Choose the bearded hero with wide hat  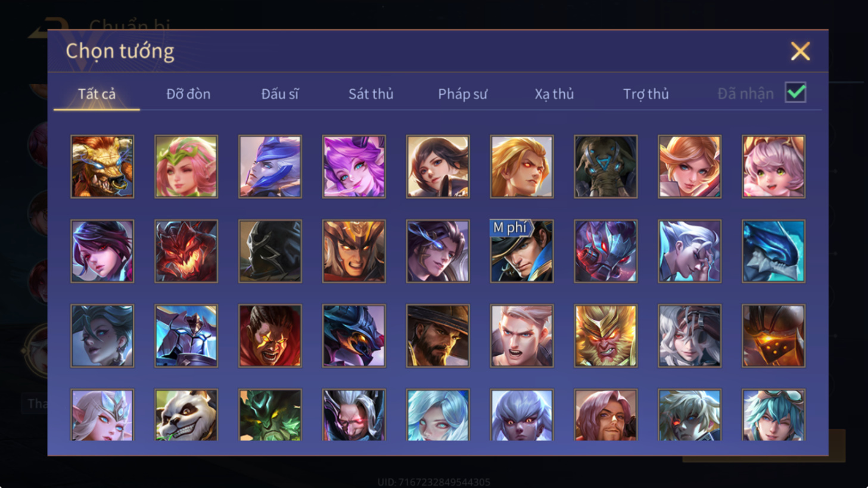click(438, 335)
